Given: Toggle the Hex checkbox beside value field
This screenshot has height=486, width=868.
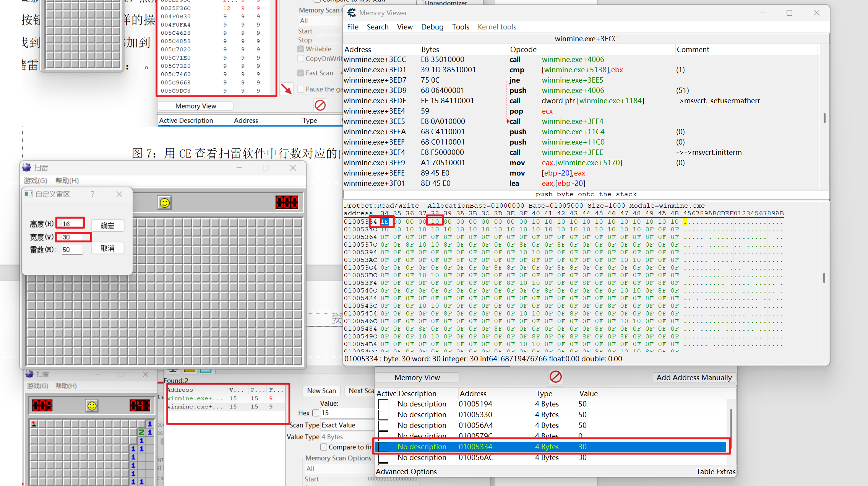Looking at the screenshot, I should pyautogui.click(x=315, y=413).
